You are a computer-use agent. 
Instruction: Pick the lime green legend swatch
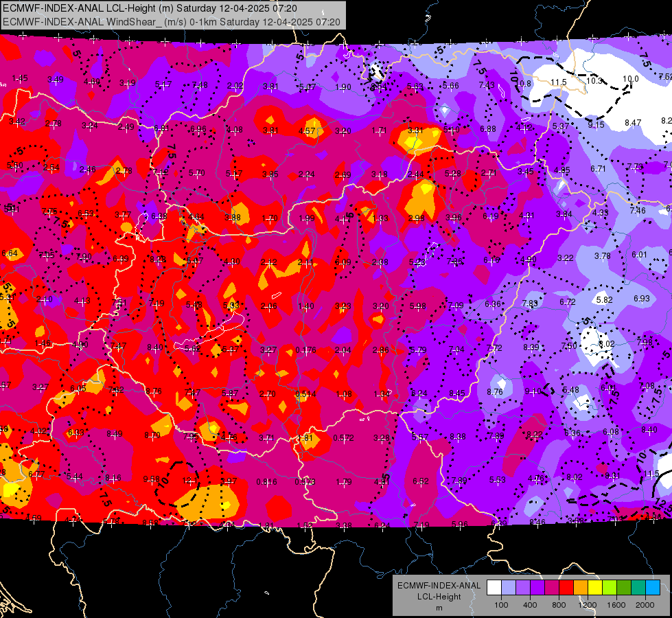tap(610, 588)
